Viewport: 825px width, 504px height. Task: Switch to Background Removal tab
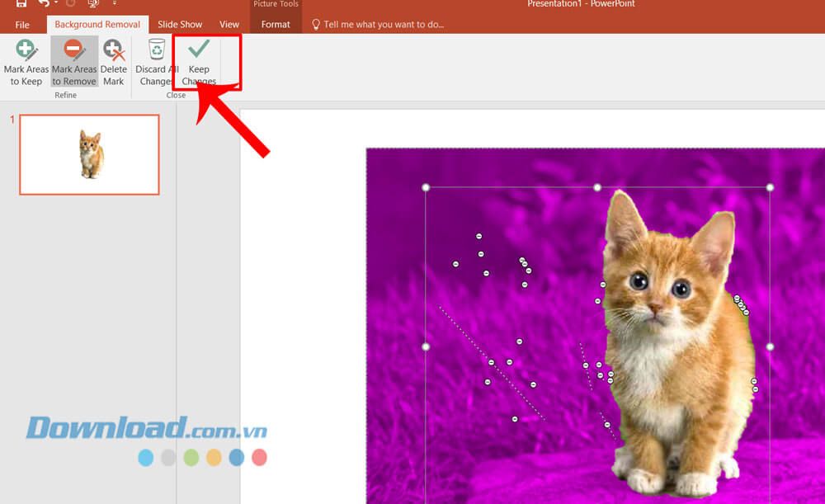[x=97, y=25]
